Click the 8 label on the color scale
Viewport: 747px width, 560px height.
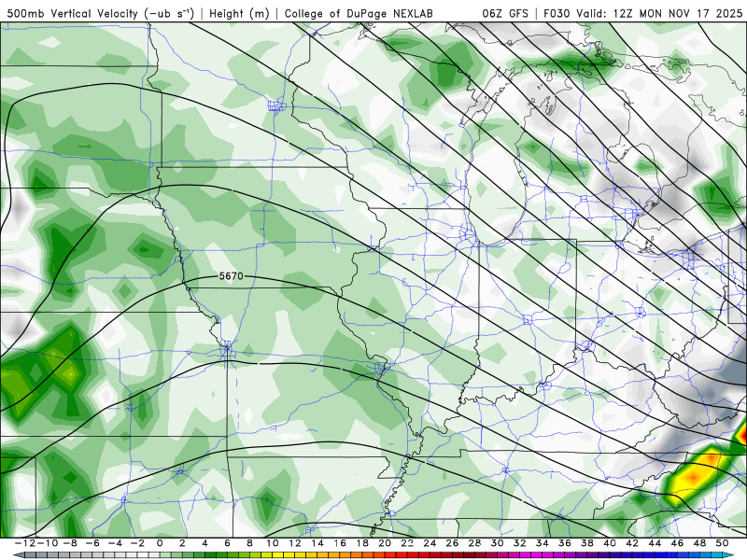[x=249, y=543]
